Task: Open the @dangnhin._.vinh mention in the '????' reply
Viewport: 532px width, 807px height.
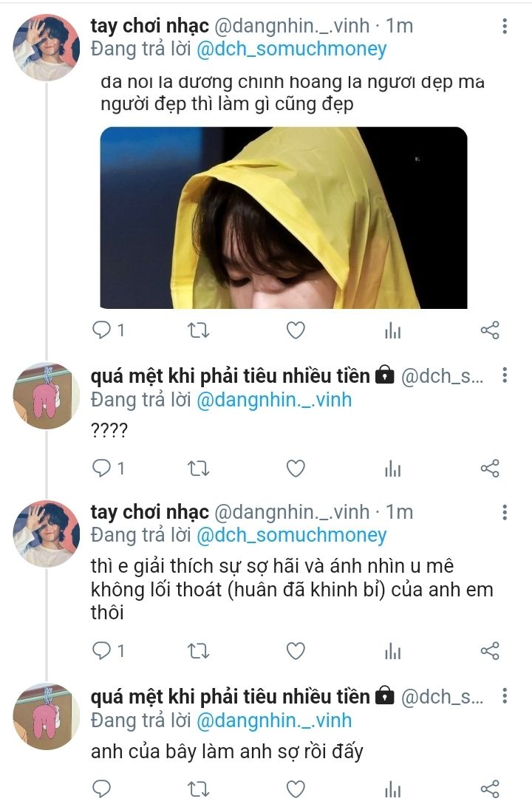Action: [x=274, y=400]
